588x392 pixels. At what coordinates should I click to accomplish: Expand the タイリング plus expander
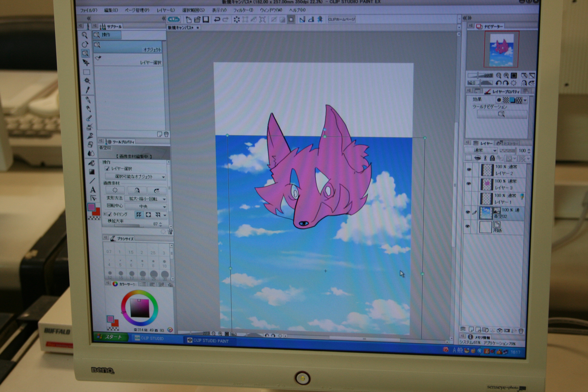pyautogui.click(x=105, y=214)
